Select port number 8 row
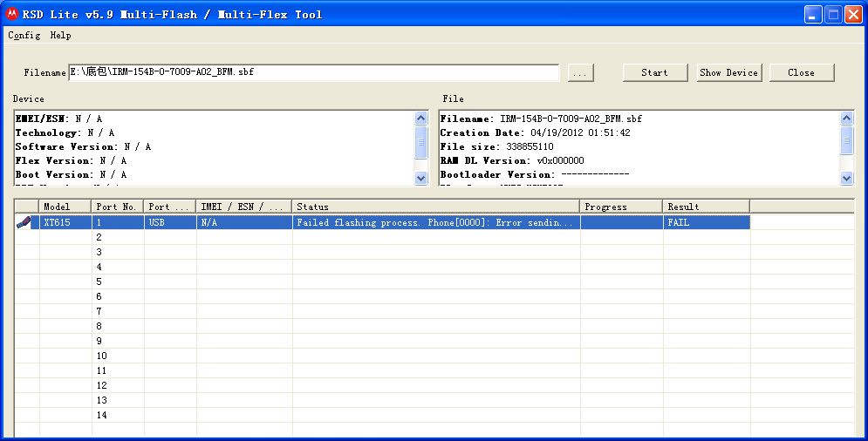The image size is (868, 441). click(434, 327)
